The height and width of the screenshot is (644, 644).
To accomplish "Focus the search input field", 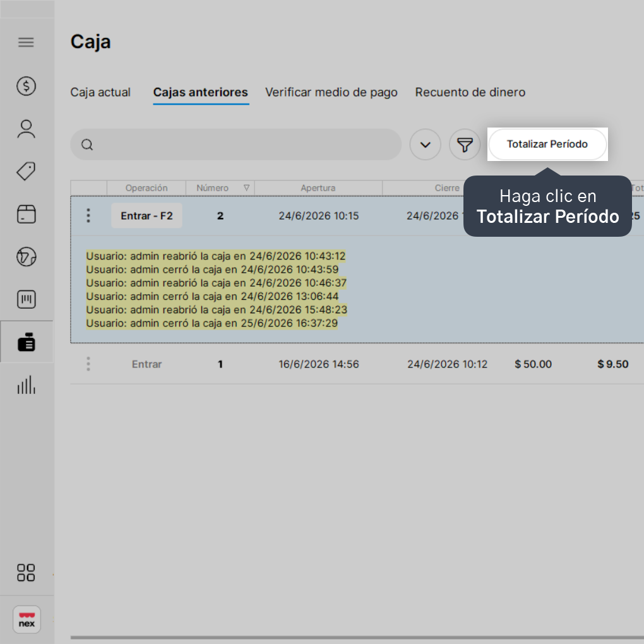I will click(236, 145).
